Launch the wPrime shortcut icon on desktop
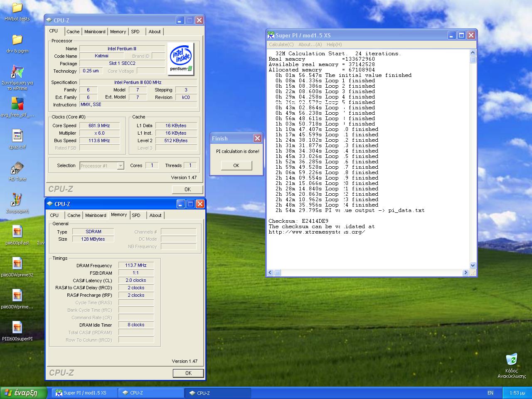 pos(17,72)
